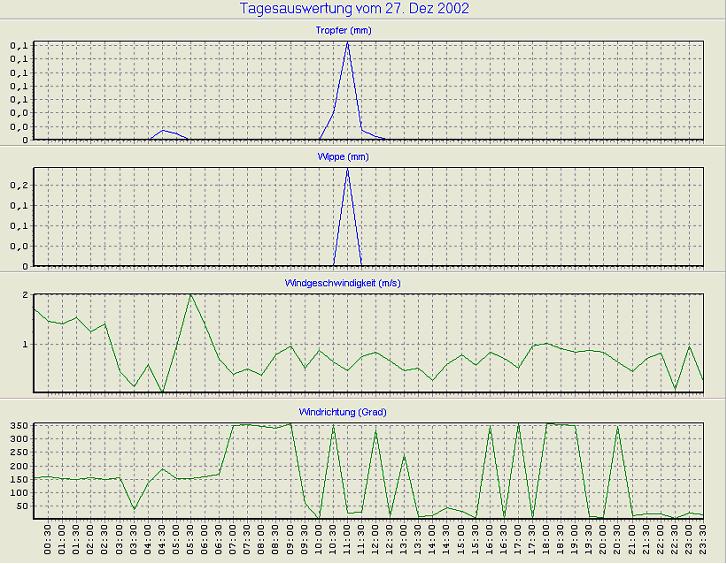The width and height of the screenshot is (726, 564).
Task: Click the highest Windgeschwindigkeit peak near 05:30
Action: tap(191, 295)
